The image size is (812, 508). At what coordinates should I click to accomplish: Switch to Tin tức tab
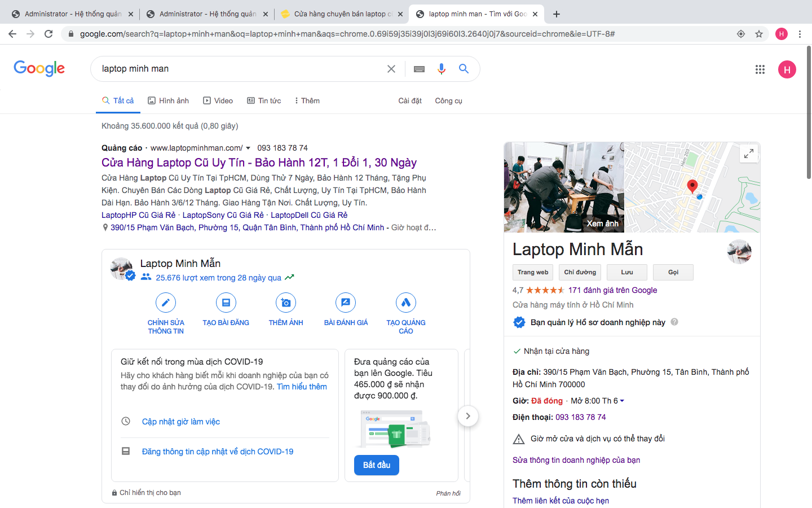[264, 101]
